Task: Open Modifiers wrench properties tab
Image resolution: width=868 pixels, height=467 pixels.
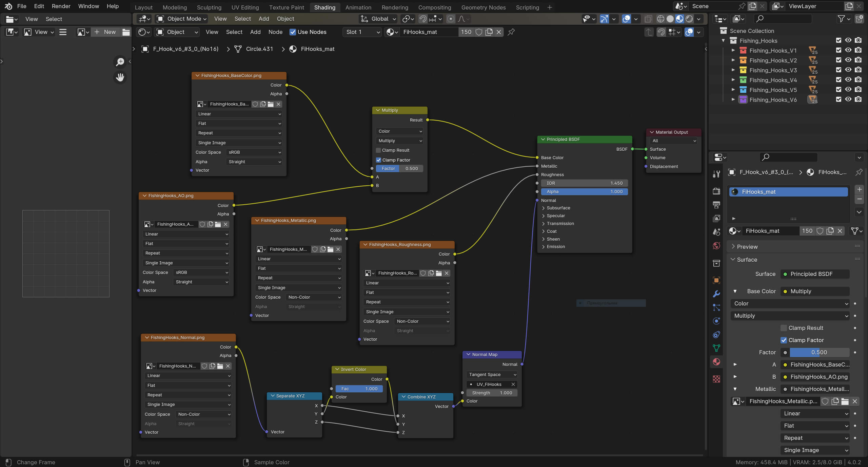Action: [x=716, y=294]
